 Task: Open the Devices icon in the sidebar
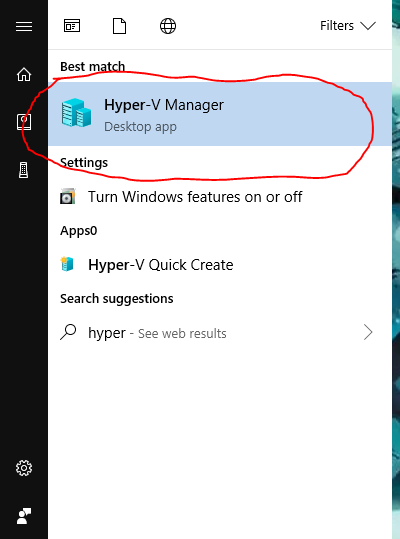click(x=23, y=170)
